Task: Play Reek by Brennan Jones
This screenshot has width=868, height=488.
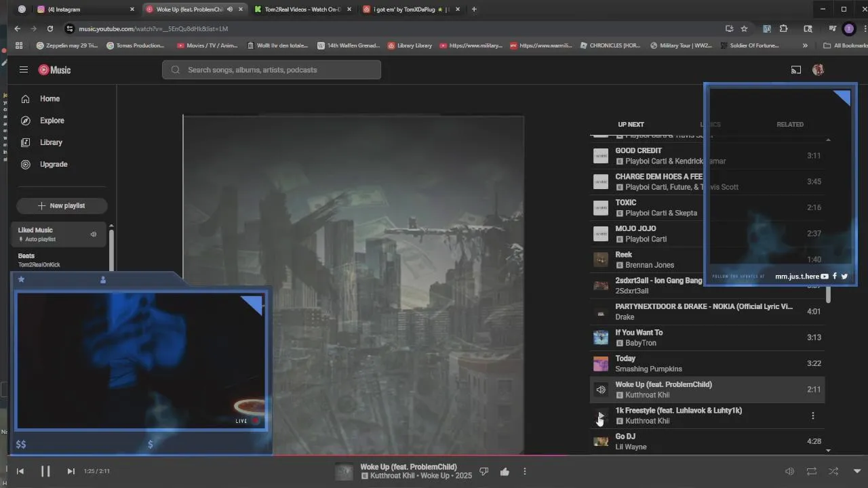Action: click(x=707, y=260)
